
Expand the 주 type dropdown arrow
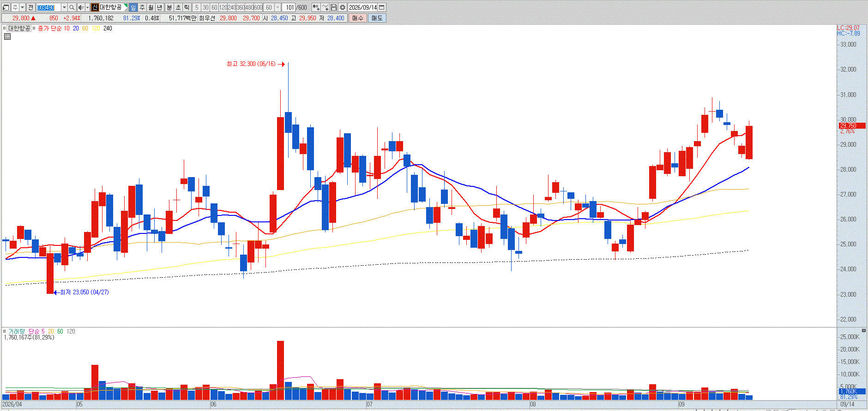22,7
